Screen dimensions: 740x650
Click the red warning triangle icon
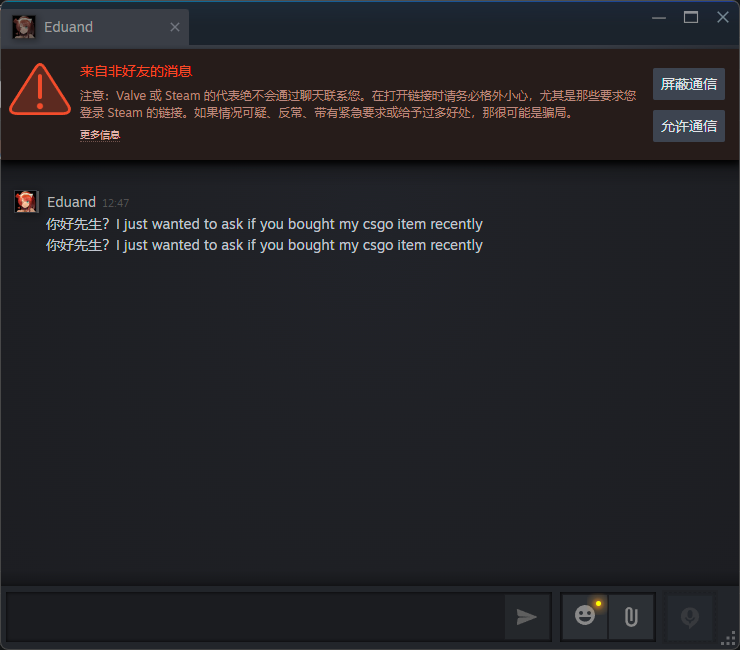[x=40, y=90]
